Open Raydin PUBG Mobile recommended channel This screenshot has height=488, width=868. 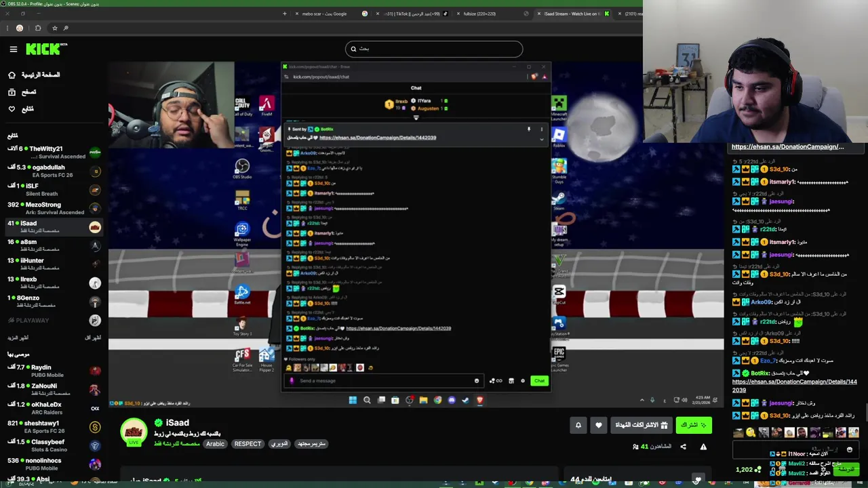[x=54, y=371]
